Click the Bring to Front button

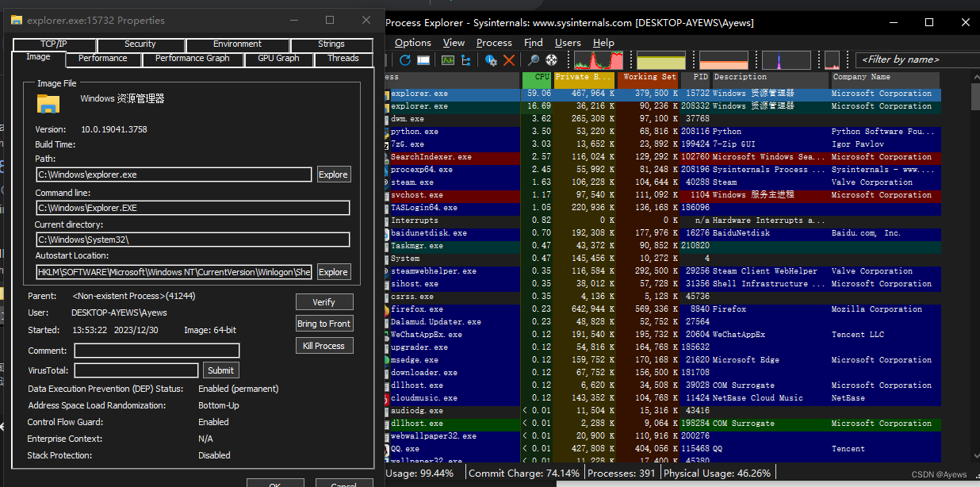click(x=324, y=324)
